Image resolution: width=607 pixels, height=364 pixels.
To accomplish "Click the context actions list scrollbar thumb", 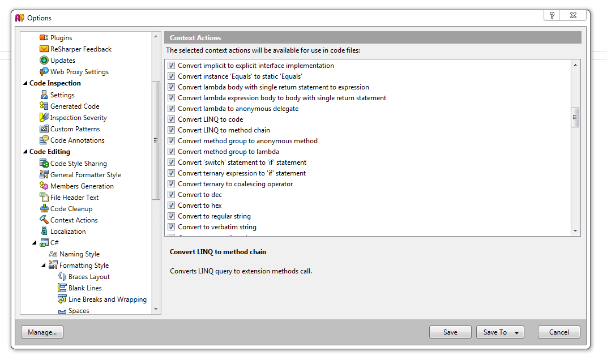I will tap(575, 117).
